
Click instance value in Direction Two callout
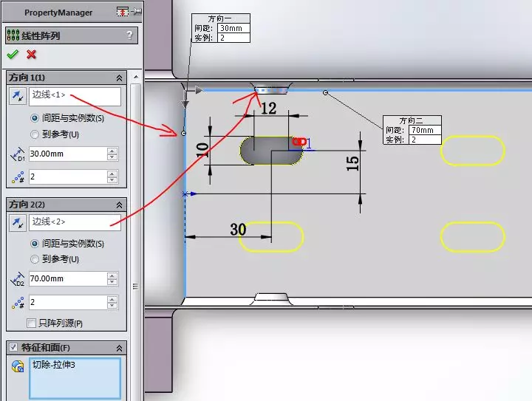tap(425, 140)
